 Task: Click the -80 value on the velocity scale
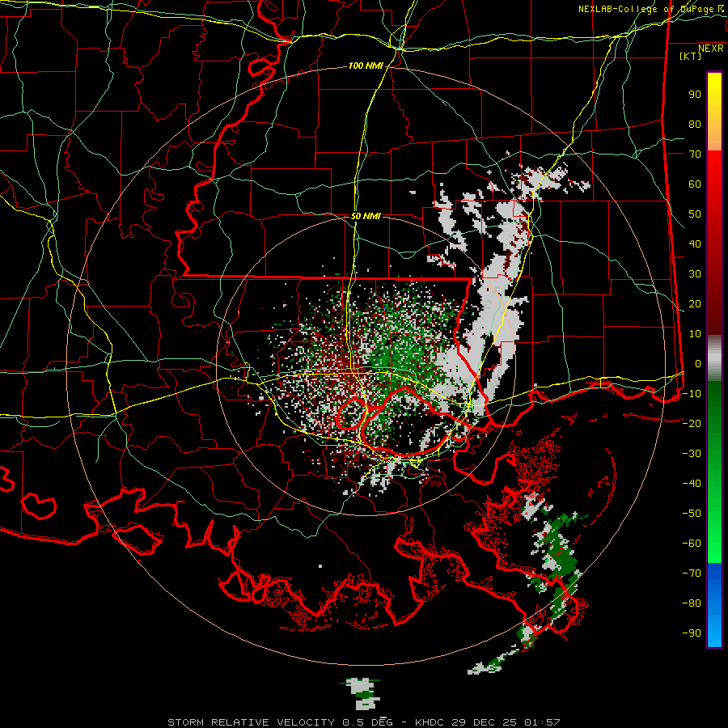tap(692, 603)
